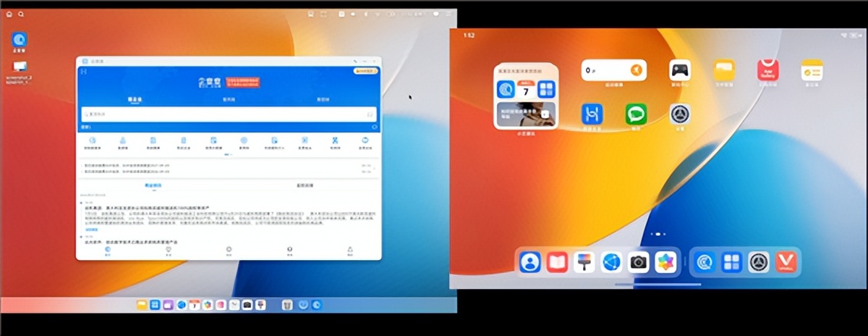Launch the red App Gallery icon

767,70
